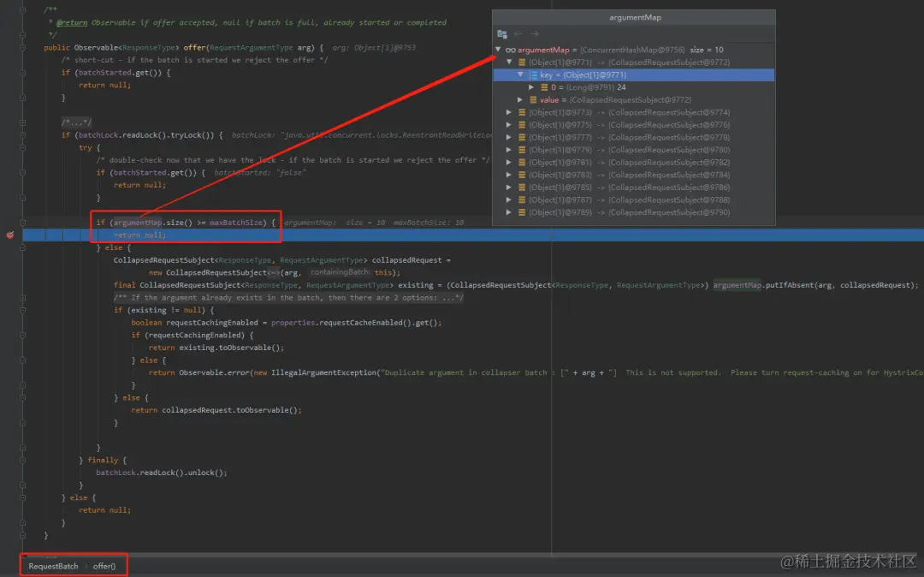Click the icon of the Object[1]@9789 entry
The image size is (924, 577).
point(522,212)
